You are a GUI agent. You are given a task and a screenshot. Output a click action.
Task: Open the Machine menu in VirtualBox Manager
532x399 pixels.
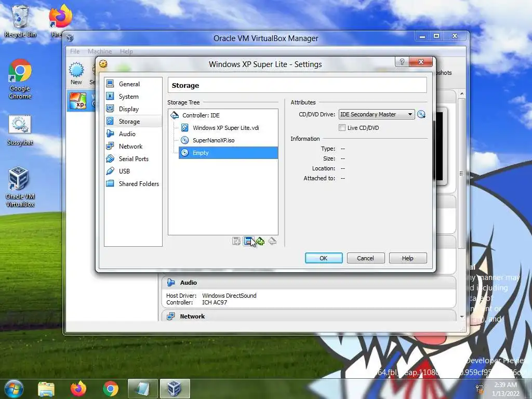tap(100, 51)
